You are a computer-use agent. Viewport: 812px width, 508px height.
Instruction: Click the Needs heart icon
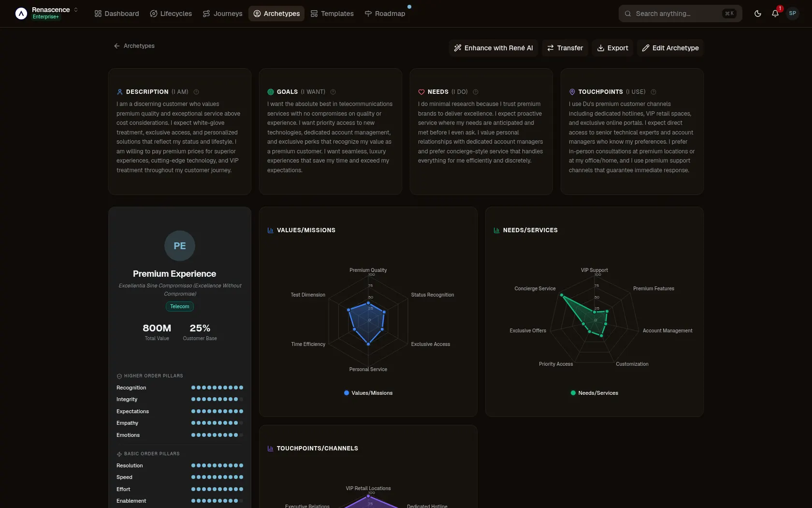[421, 92]
